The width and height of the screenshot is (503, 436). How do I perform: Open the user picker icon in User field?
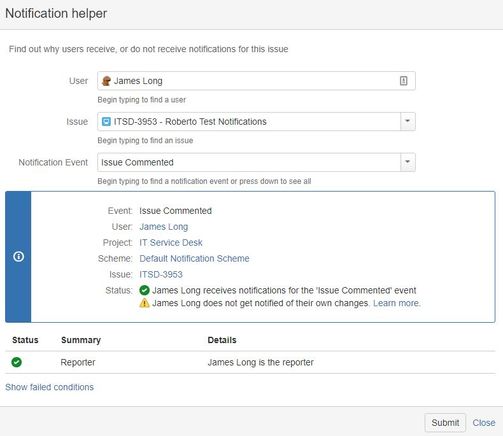point(403,81)
